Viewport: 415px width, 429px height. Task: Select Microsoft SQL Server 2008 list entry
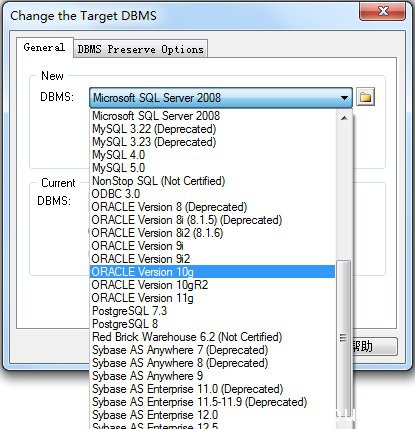click(213, 116)
